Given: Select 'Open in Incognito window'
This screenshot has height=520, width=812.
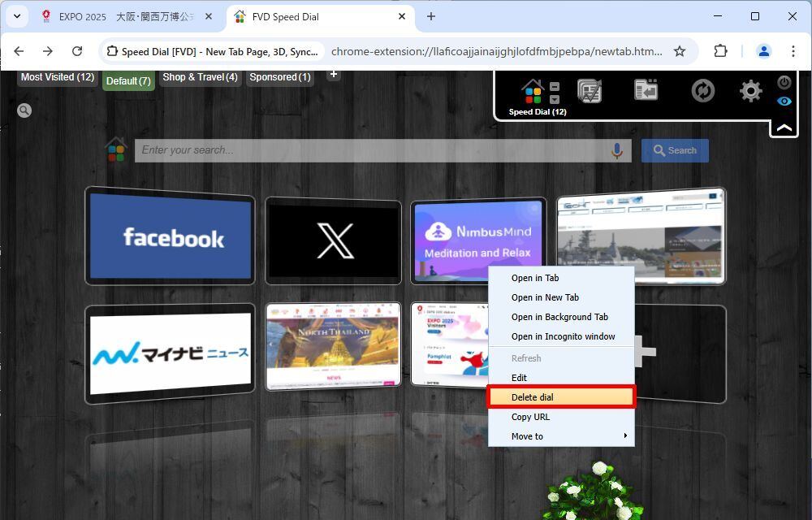Looking at the screenshot, I should 561,336.
